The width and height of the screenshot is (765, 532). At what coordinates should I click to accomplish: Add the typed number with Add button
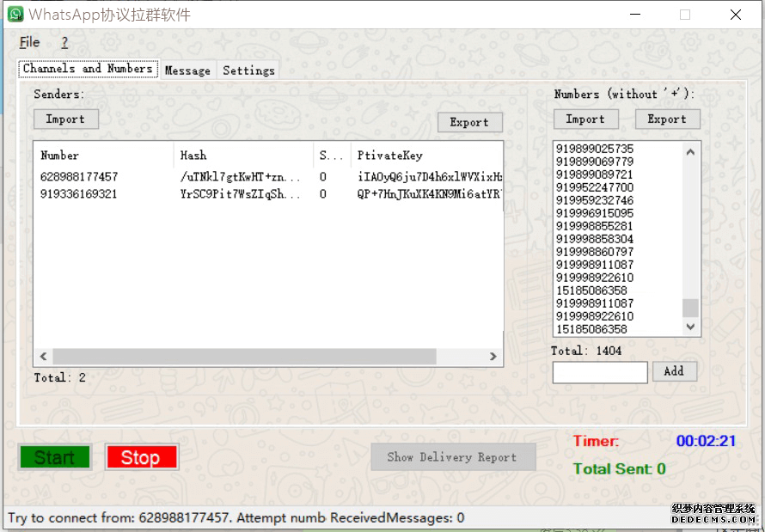click(674, 371)
